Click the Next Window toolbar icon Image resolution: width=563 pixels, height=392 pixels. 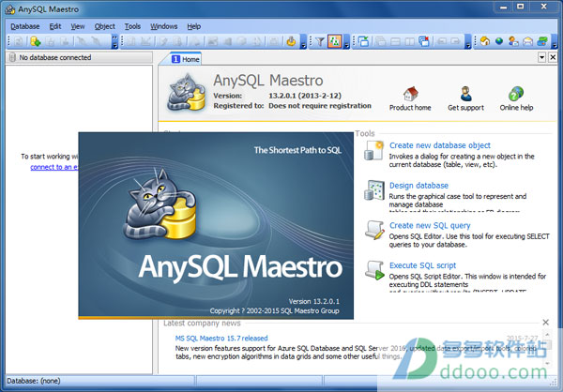tap(456, 41)
